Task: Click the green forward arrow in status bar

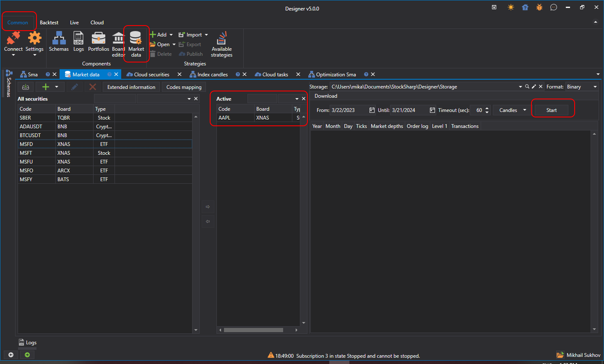Action: tap(27, 355)
